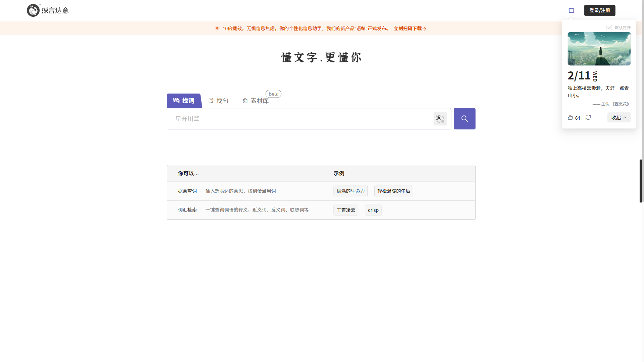The image size is (644, 362).
Task: Click the purple search magnifier button
Action: point(464,119)
